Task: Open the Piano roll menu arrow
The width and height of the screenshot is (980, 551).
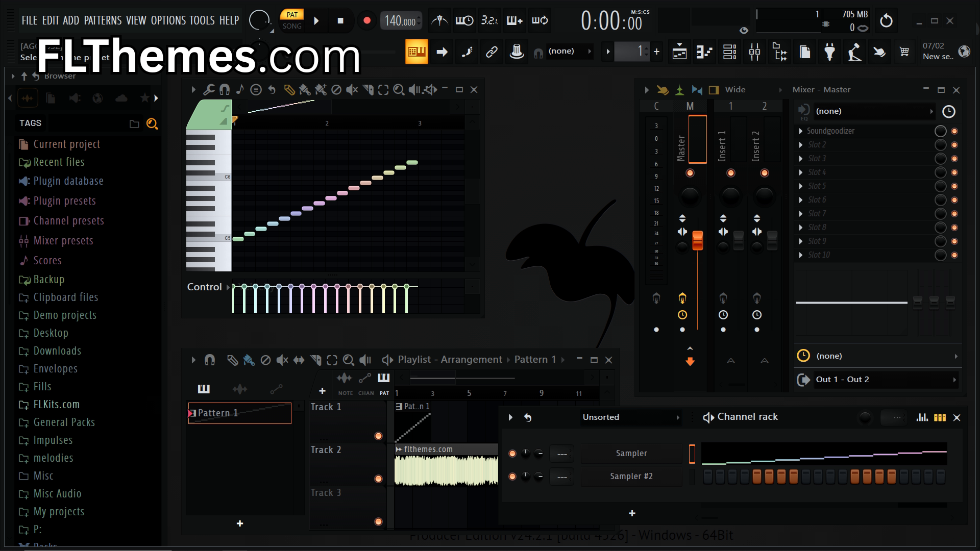Action: point(193,90)
